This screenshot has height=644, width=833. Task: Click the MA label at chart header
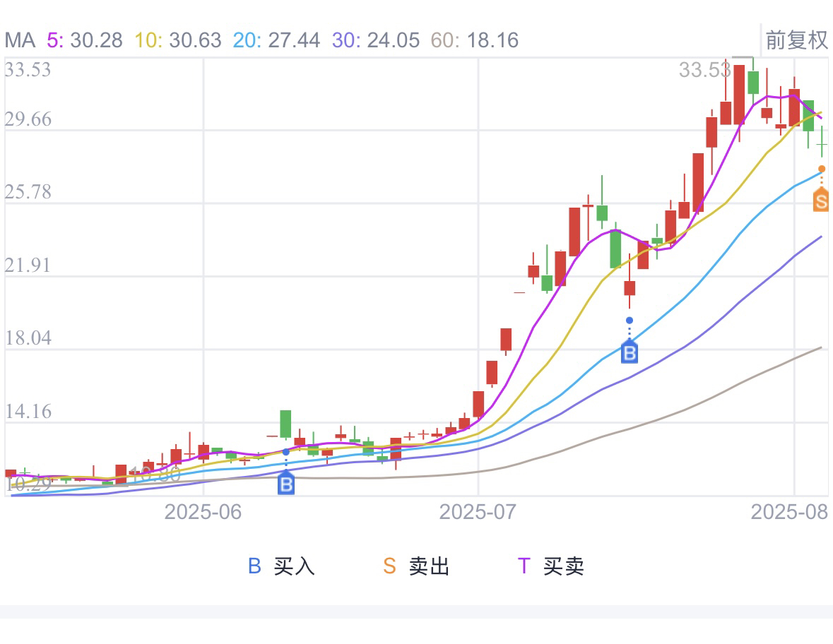20,40
